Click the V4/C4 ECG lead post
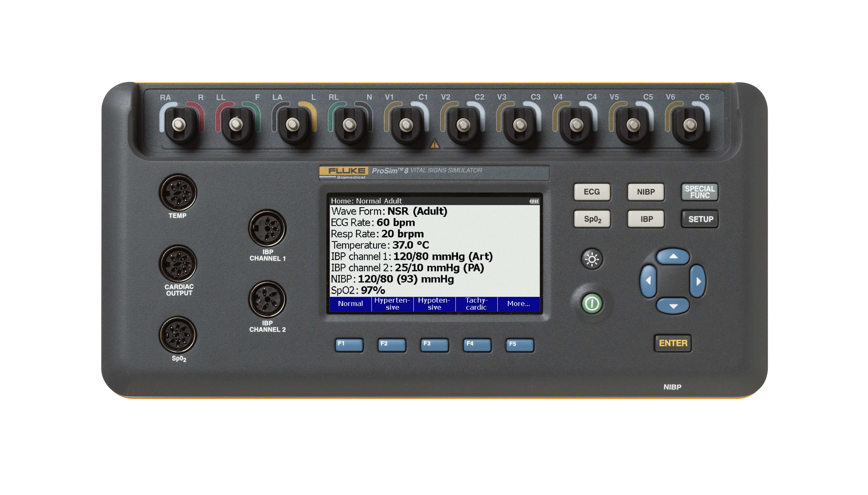The image size is (868, 495). coord(576,125)
